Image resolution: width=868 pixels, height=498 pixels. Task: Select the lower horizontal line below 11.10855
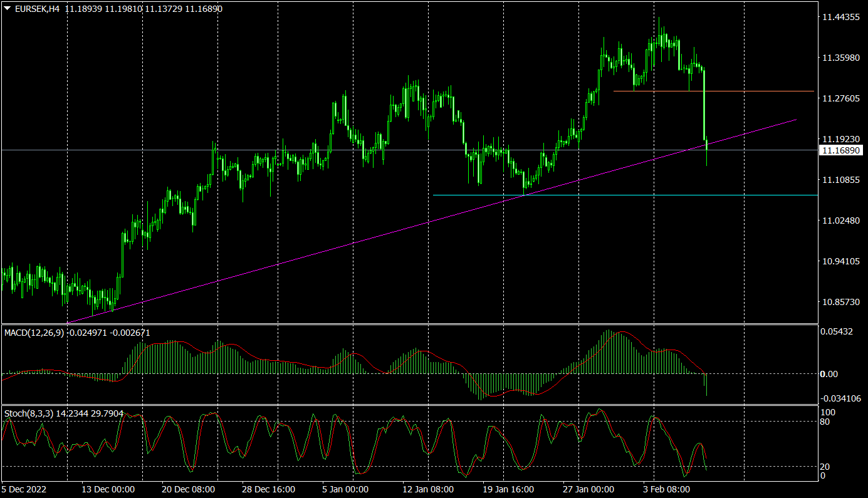tap(627, 195)
